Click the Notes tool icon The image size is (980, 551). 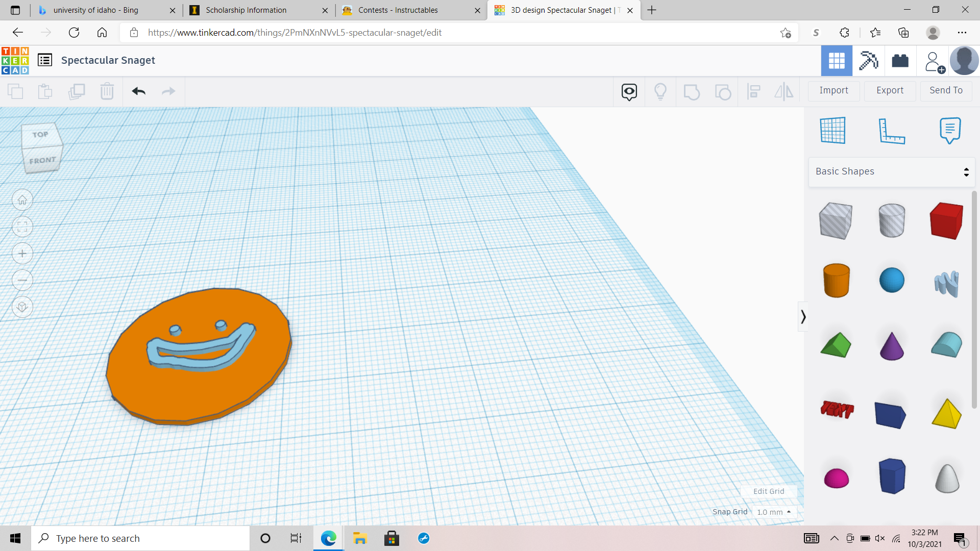click(x=950, y=131)
